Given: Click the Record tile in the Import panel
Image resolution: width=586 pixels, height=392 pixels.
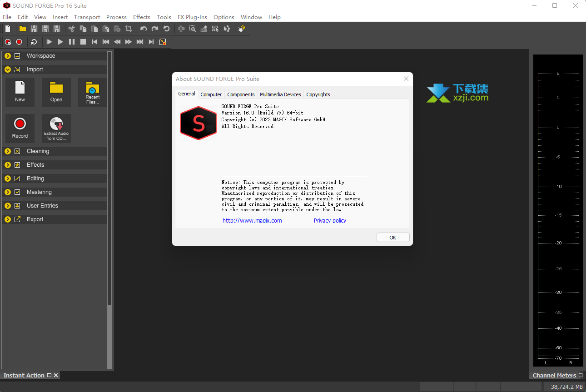Looking at the screenshot, I should click(20, 129).
